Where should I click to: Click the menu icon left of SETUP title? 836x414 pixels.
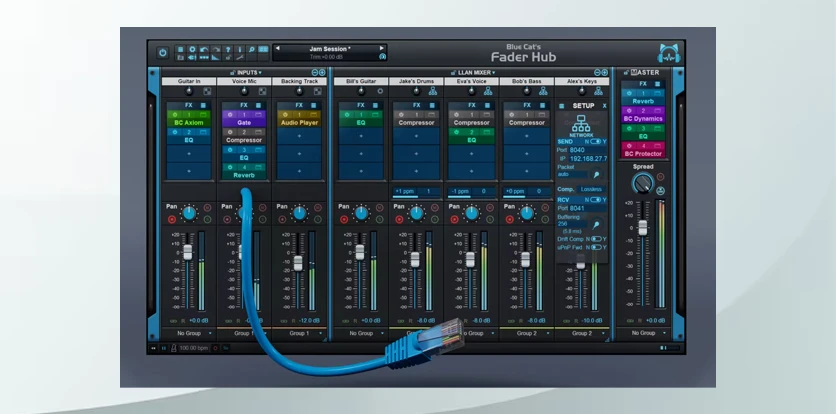click(561, 106)
